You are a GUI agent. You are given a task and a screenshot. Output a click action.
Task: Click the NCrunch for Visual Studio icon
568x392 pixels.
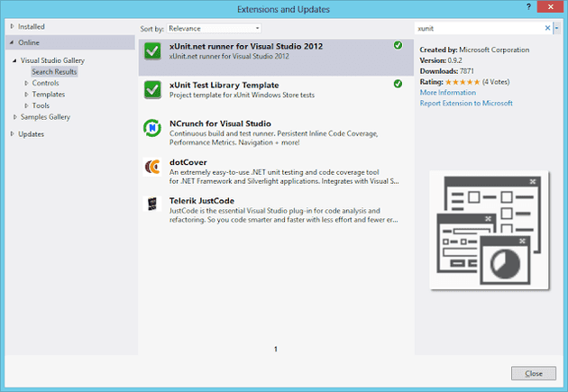(x=152, y=128)
